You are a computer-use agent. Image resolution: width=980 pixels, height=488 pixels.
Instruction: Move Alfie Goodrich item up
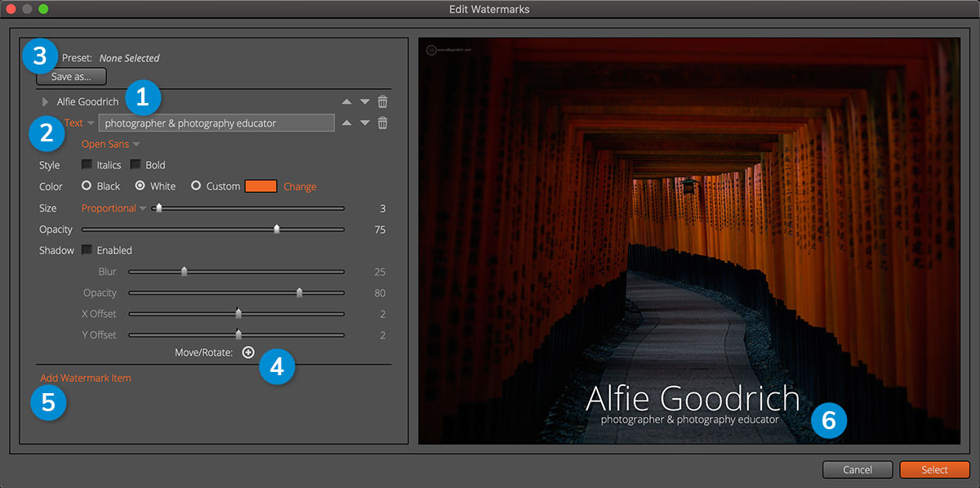(347, 102)
